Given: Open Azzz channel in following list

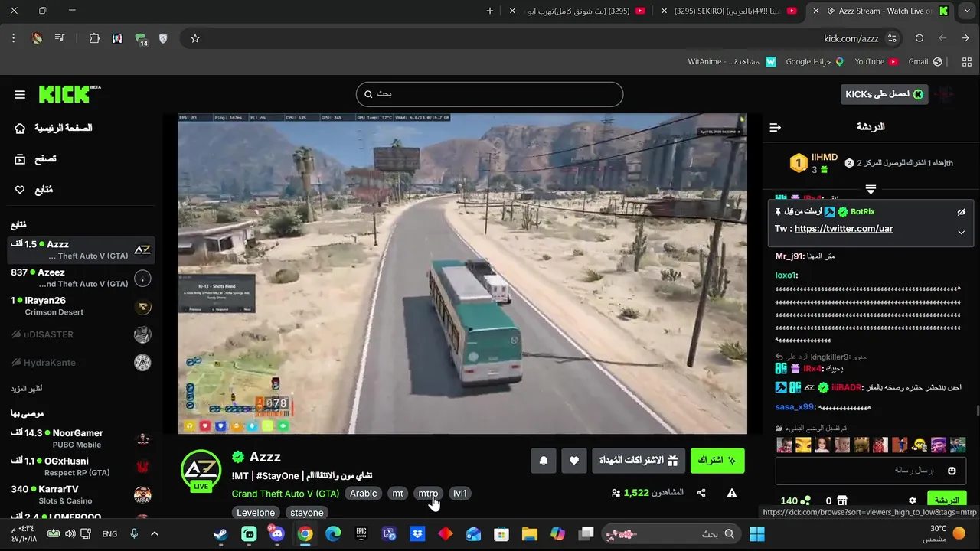Looking at the screenshot, I should tap(81, 249).
